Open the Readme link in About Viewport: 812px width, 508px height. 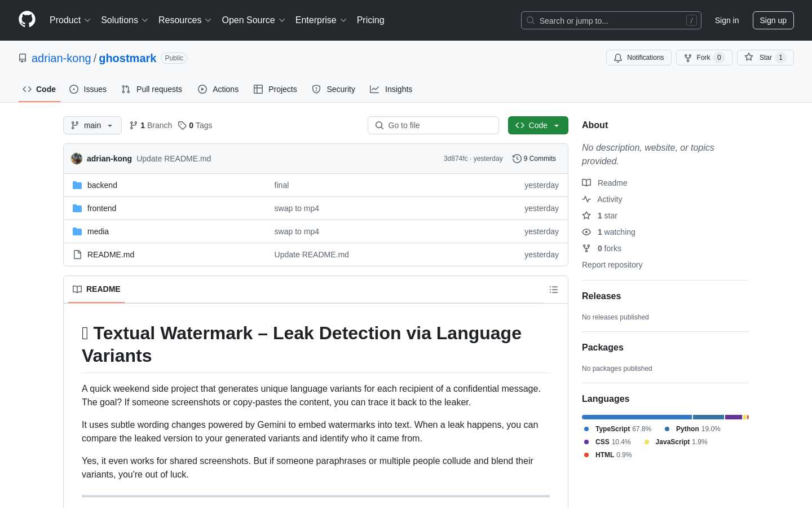[604, 183]
